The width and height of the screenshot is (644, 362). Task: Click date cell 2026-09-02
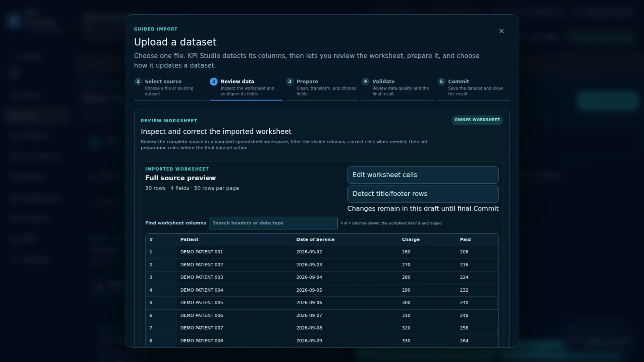pos(345,252)
